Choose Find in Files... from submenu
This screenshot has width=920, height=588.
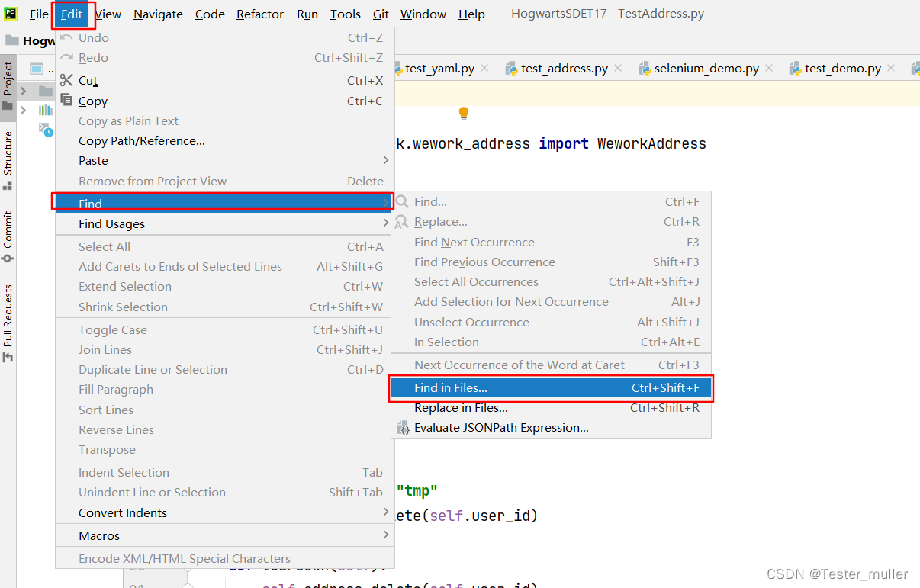coord(551,388)
